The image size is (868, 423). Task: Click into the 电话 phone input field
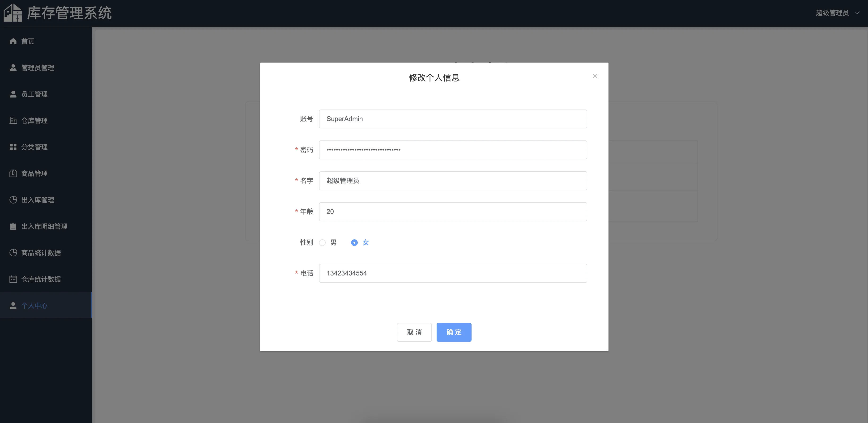click(452, 273)
